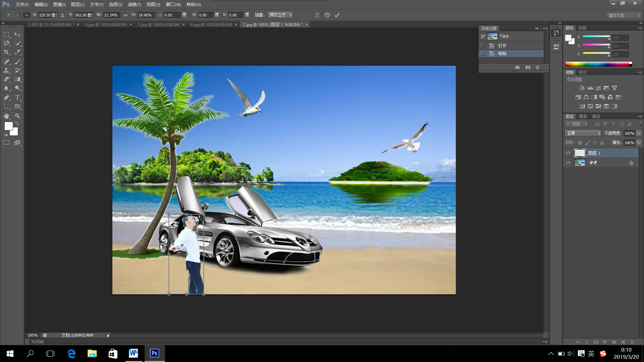Open the Layers panel flyout menu
The image size is (644, 362).
pyautogui.click(x=640, y=117)
